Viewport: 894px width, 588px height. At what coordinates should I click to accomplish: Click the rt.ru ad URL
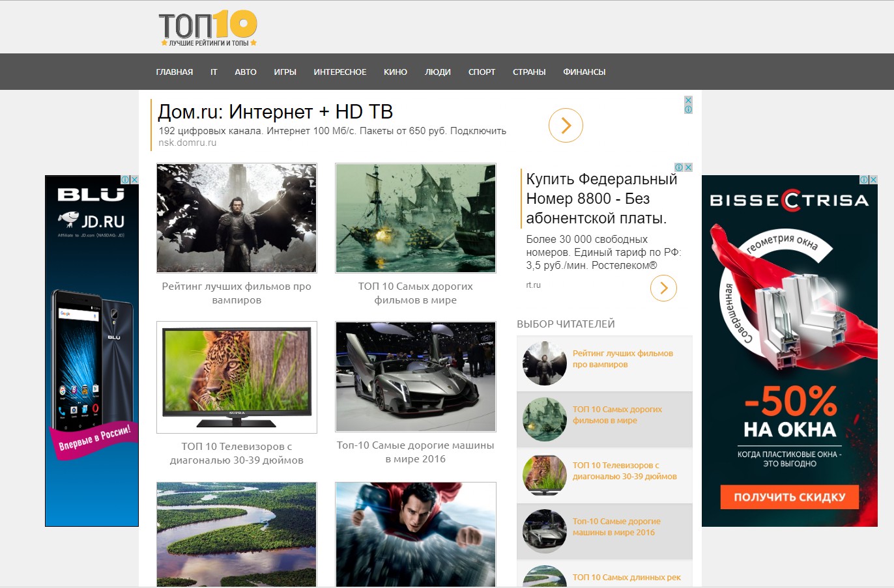click(x=533, y=285)
